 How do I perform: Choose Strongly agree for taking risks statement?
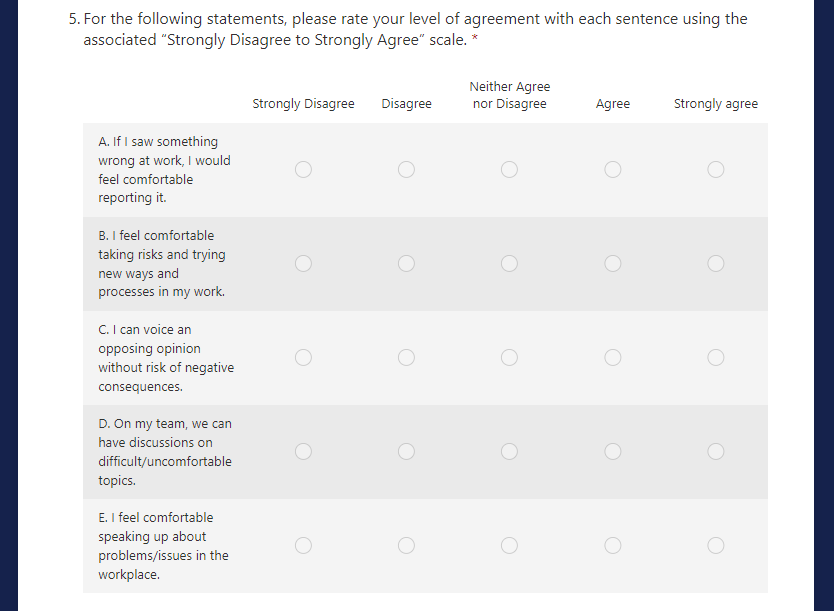click(716, 264)
